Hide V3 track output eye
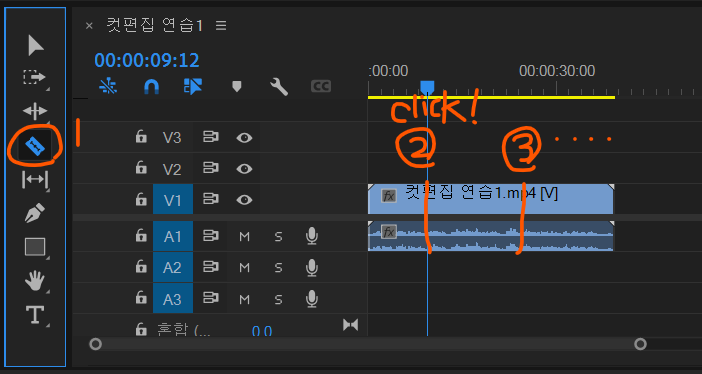 [x=244, y=138]
